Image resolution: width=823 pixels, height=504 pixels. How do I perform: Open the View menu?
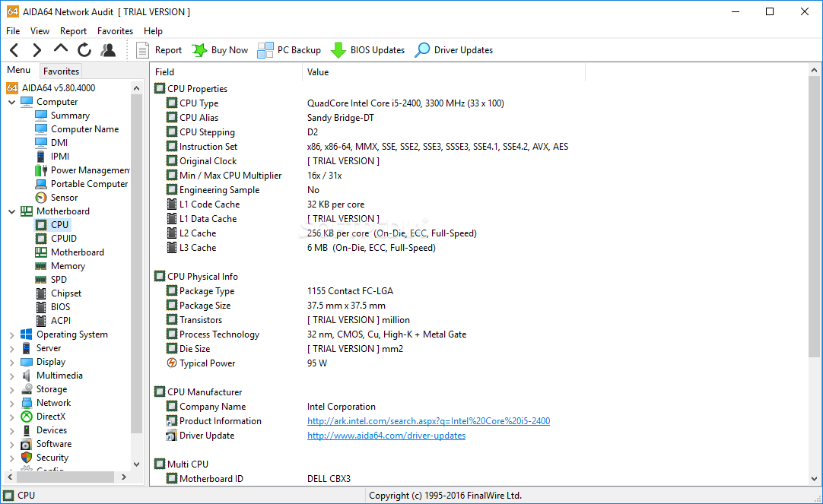coord(40,31)
